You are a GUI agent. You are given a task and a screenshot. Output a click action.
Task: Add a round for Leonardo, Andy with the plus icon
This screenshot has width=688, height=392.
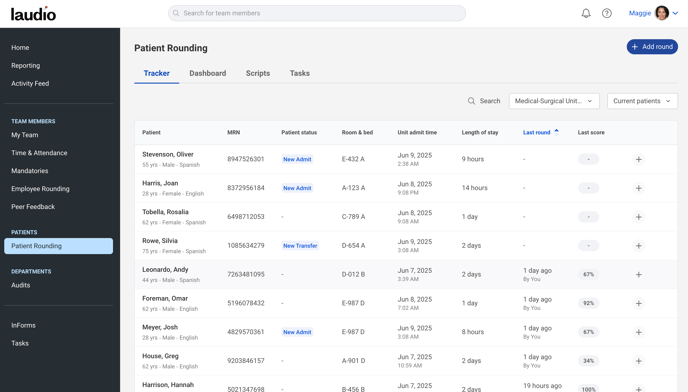[639, 275]
